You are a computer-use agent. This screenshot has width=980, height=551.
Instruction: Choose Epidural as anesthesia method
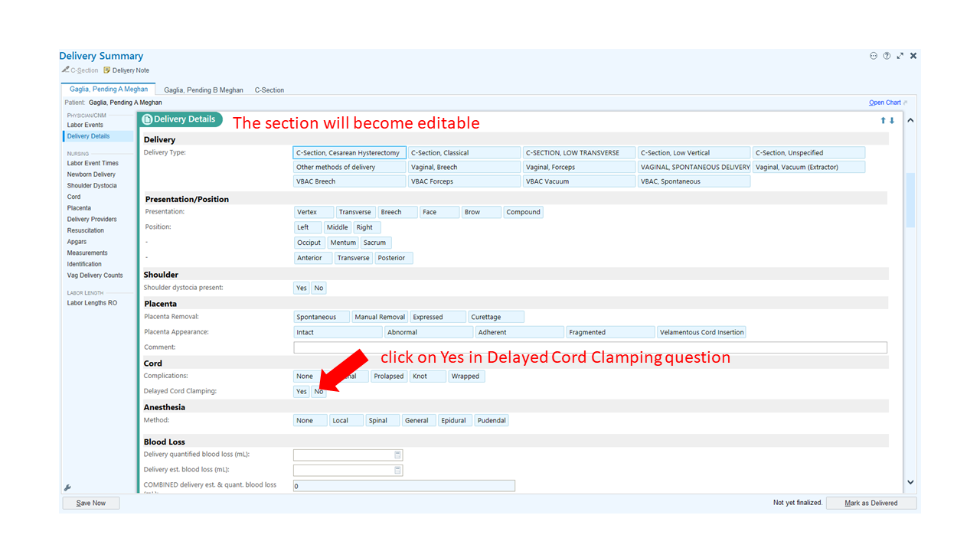[456, 420]
